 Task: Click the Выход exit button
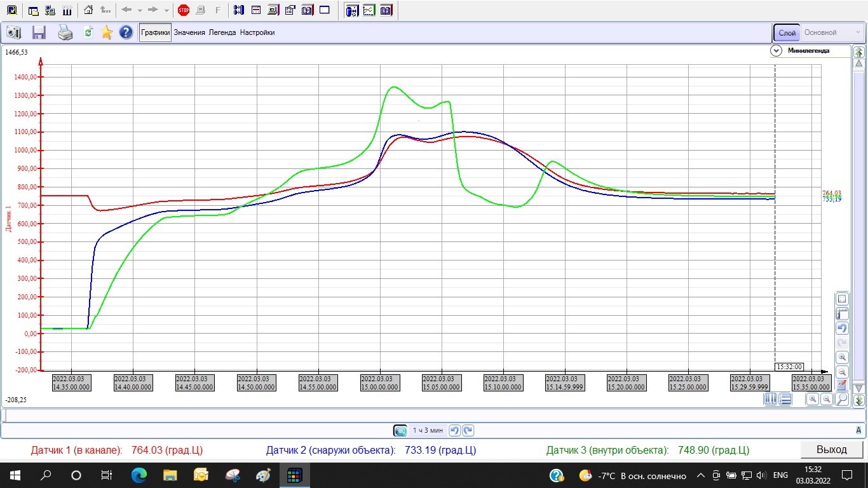click(832, 450)
